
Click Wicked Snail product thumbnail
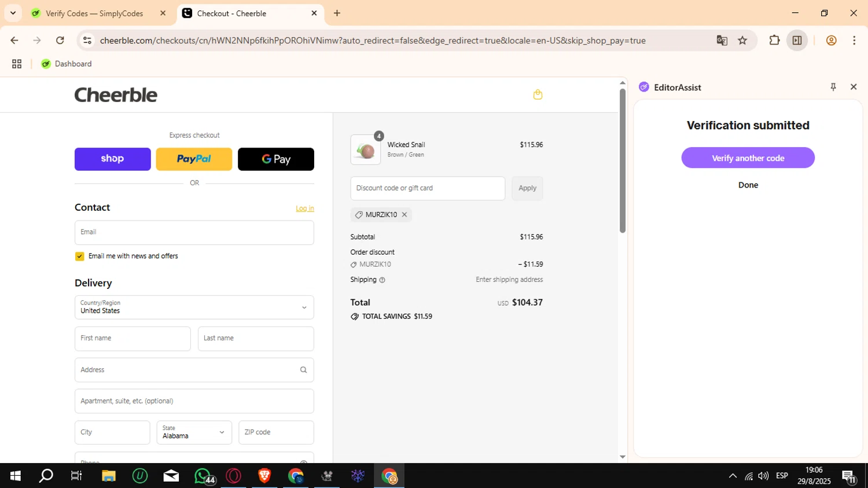(x=366, y=150)
